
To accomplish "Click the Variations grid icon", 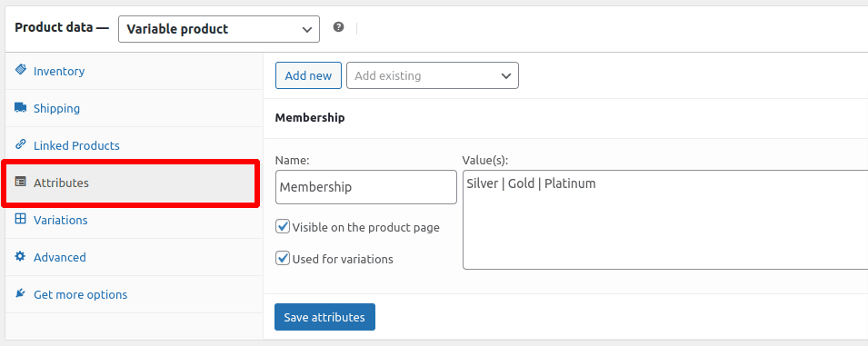I will coord(21,219).
